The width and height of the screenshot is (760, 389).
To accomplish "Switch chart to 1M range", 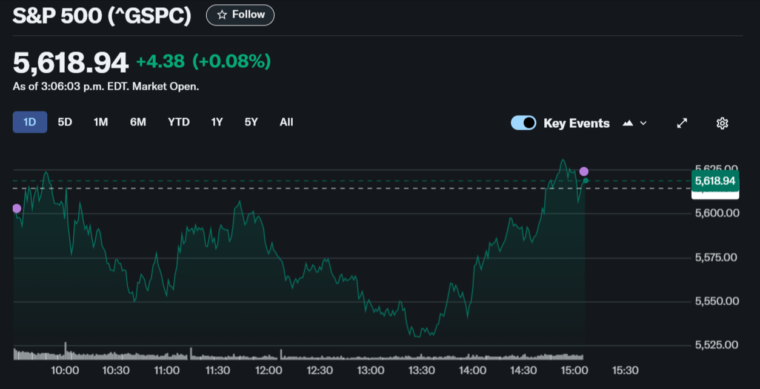I will (x=100, y=122).
